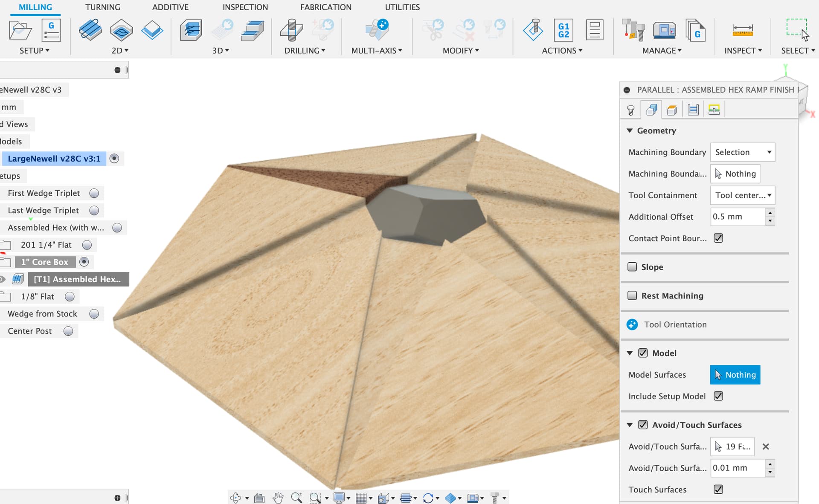The height and width of the screenshot is (504, 819).
Task: Click the Look At icon
Action: pyautogui.click(x=259, y=498)
